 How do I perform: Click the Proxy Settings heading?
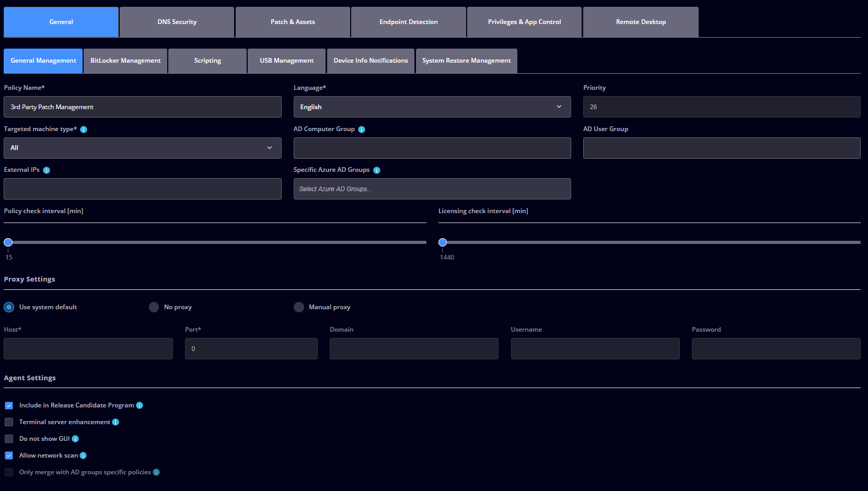point(29,279)
